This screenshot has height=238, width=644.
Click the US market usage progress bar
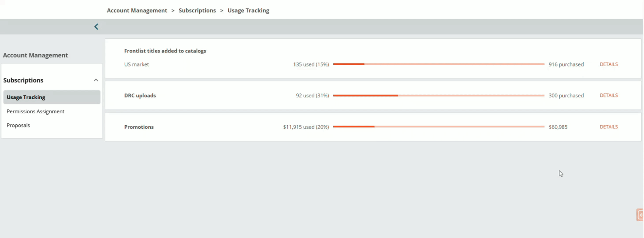[x=439, y=64]
